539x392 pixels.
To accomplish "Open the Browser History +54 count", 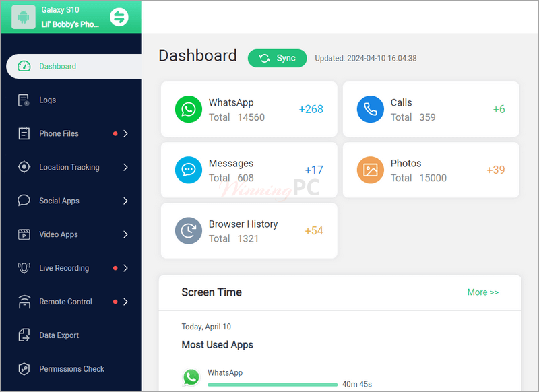I will point(314,230).
